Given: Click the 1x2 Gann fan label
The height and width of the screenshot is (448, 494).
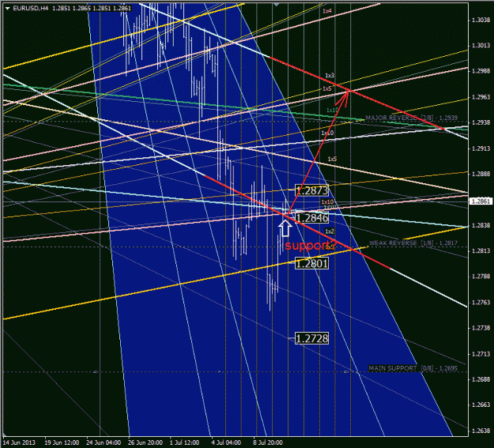Looking at the screenshot, I should [330, 232].
